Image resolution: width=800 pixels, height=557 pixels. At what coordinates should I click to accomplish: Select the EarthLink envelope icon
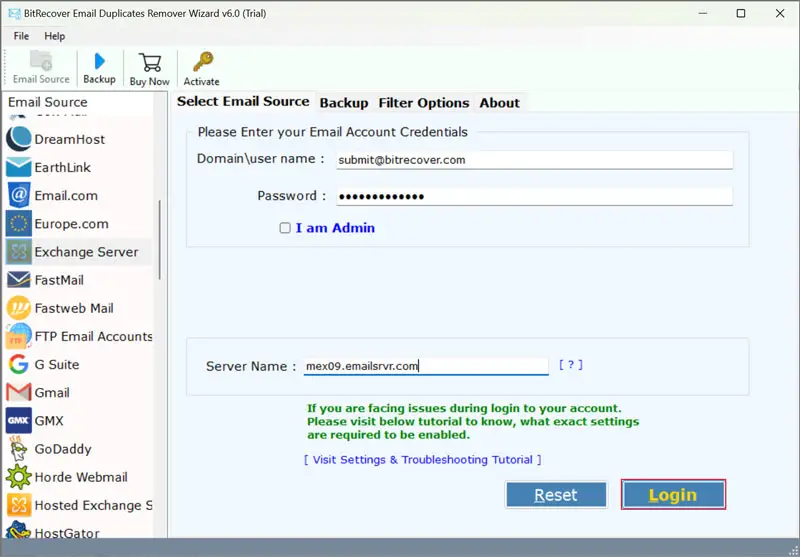pyautogui.click(x=19, y=167)
